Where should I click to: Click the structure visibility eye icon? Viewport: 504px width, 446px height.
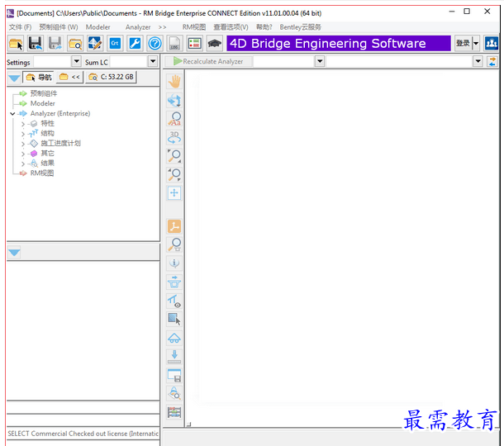tap(174, 301)
